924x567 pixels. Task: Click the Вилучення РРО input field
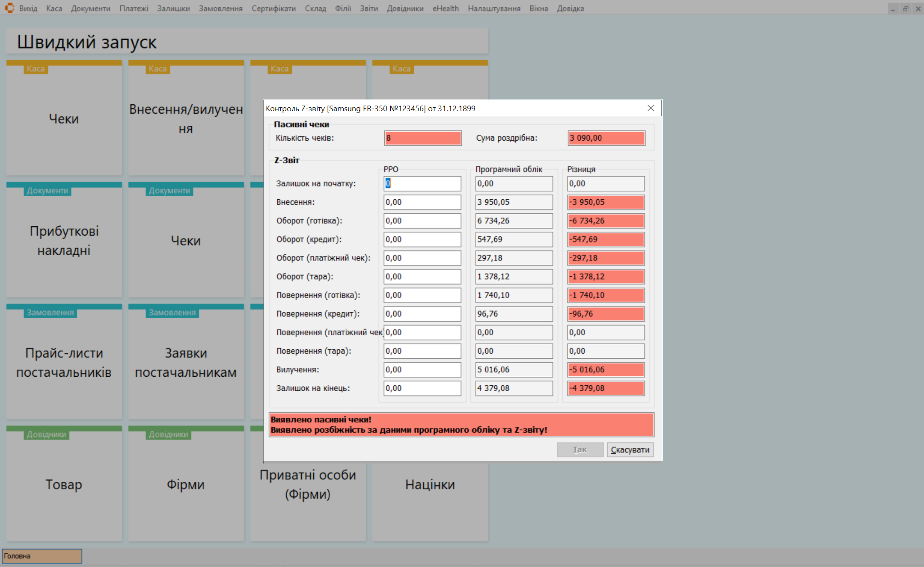pyautogui.click(x=422, y=369)
